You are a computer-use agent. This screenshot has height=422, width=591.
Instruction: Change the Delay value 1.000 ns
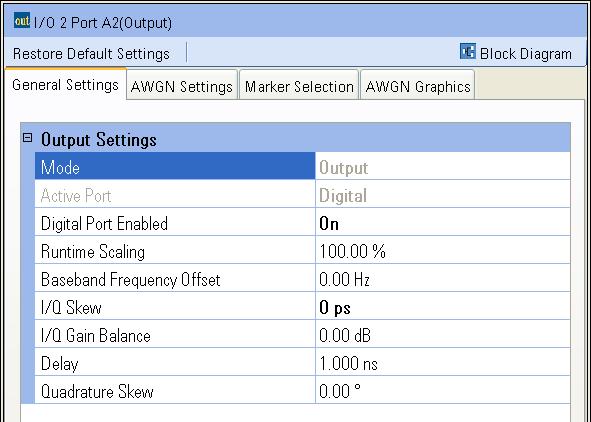tap(442, 363)
